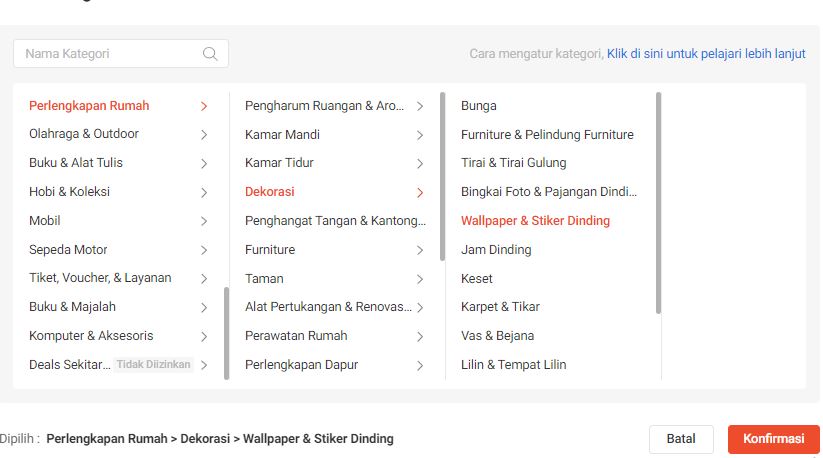Click the chevron beside Buku & Majalah
Image resolution: width=823 pixels, height=458 pixels.
coord(204,308)
